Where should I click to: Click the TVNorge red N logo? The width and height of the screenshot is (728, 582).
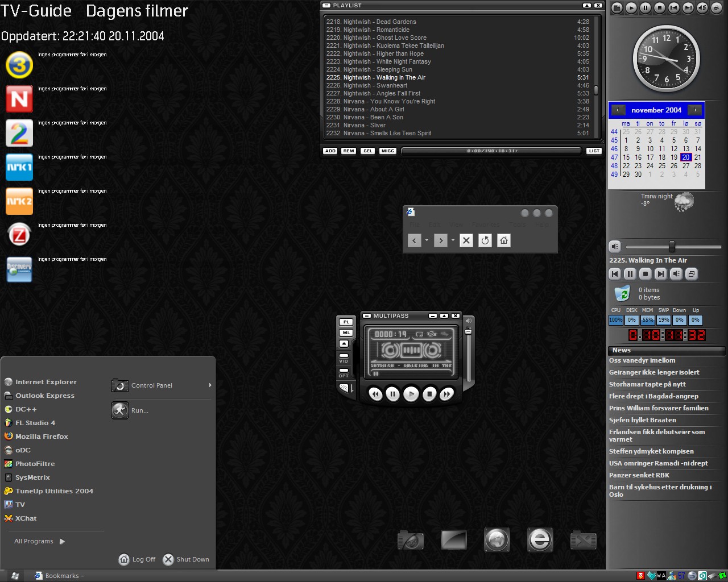pos(19,99)
